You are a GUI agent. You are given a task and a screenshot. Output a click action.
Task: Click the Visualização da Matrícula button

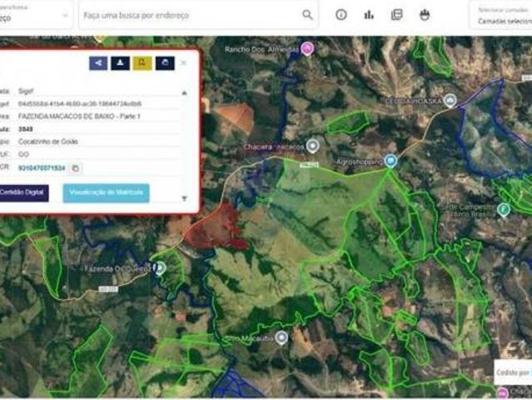pos(106,193)
